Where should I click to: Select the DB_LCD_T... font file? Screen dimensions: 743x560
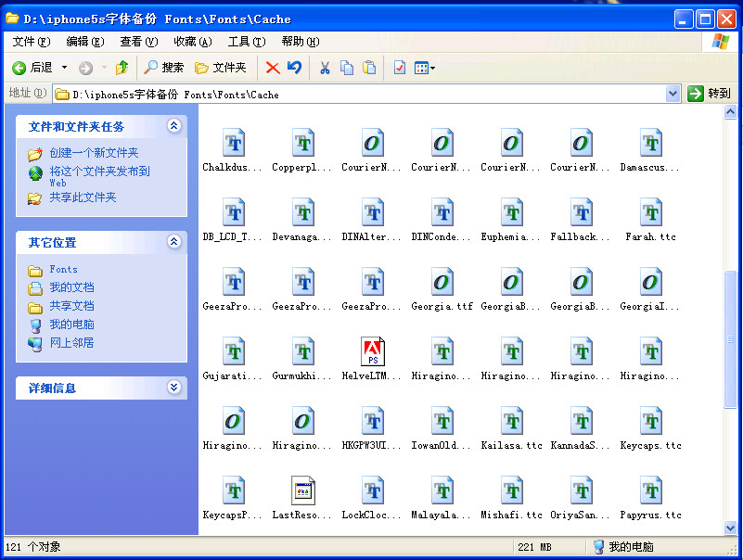coord(233,220)
